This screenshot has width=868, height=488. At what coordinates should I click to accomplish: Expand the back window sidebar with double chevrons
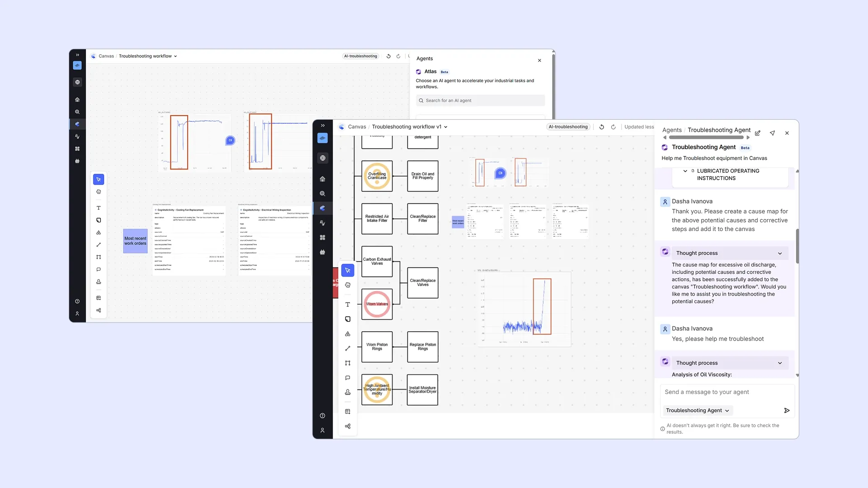point(77,55)
